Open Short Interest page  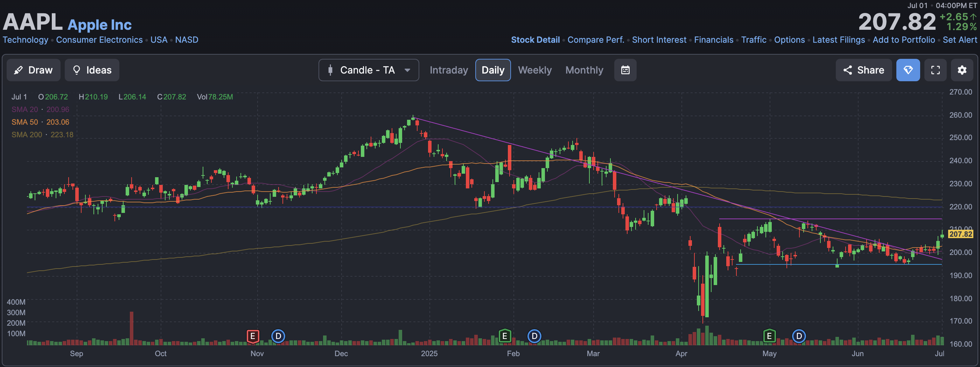(x=659, y=40)
